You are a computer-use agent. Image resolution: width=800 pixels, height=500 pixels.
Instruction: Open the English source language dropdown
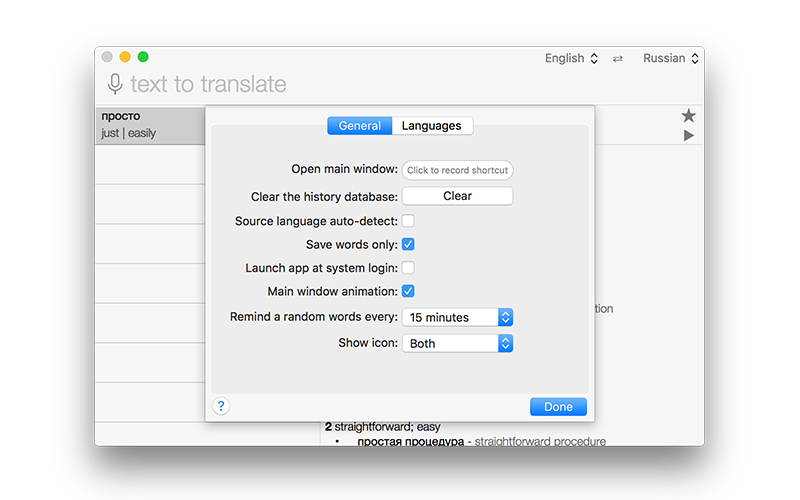coord(571,58)
